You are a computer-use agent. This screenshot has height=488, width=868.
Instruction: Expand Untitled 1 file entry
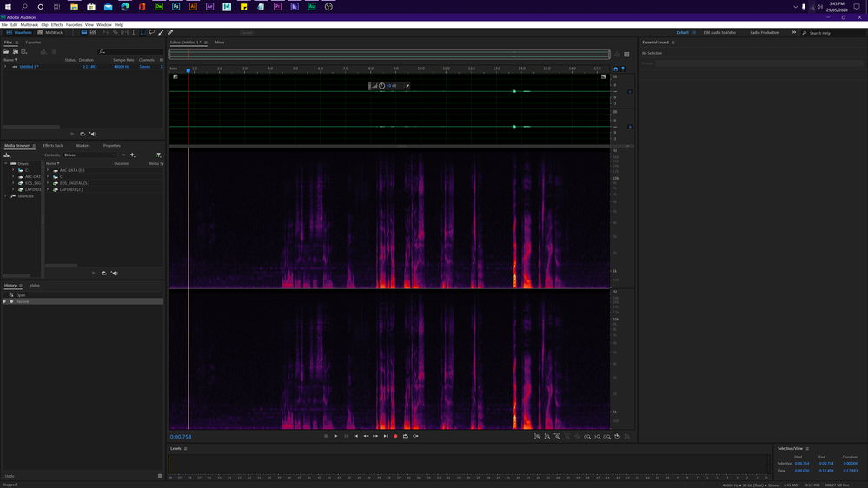[x=5, y=66]
